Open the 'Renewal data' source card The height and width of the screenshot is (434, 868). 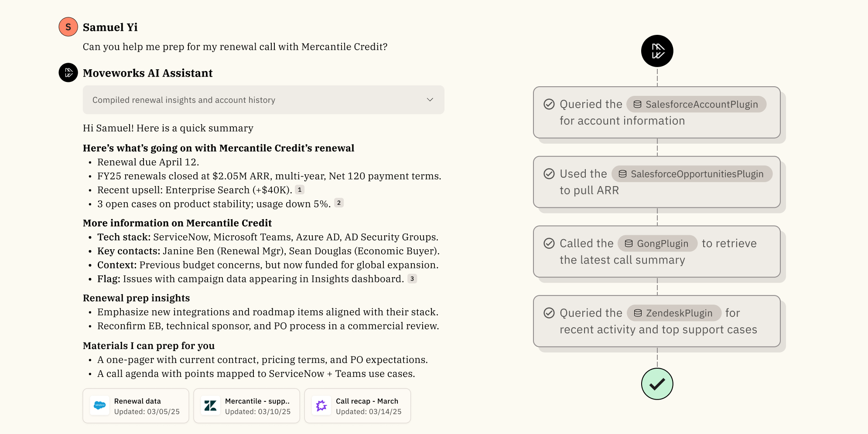coord(136,406)
